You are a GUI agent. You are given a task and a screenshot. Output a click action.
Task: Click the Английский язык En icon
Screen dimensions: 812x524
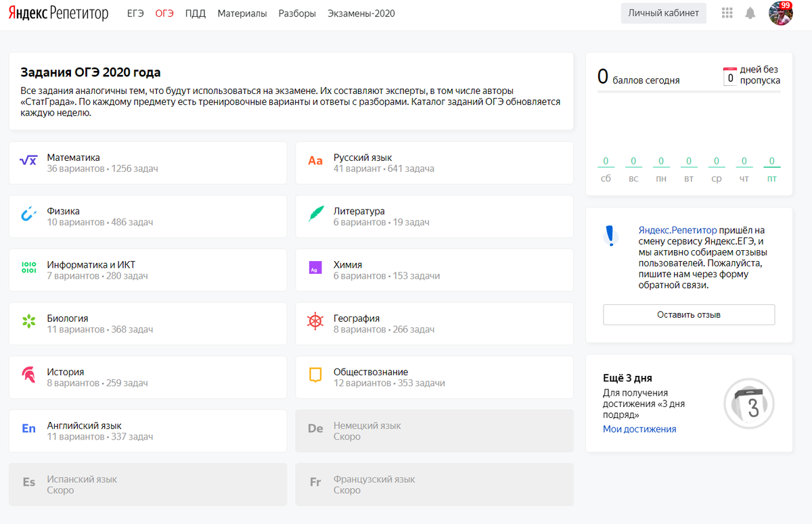pos(28,429)
